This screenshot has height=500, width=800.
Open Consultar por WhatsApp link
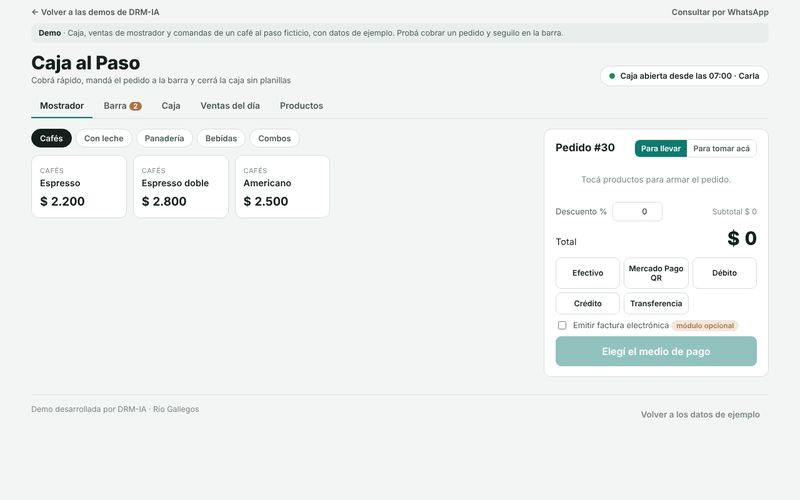pyautogui.click(x=720, y=12)
